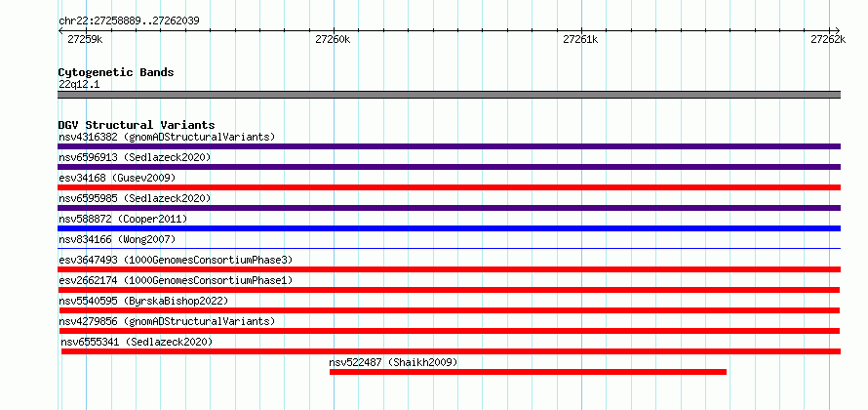Click the left arrowhead of the ruler
868x410 pixels.
click(x=60, y=31)
